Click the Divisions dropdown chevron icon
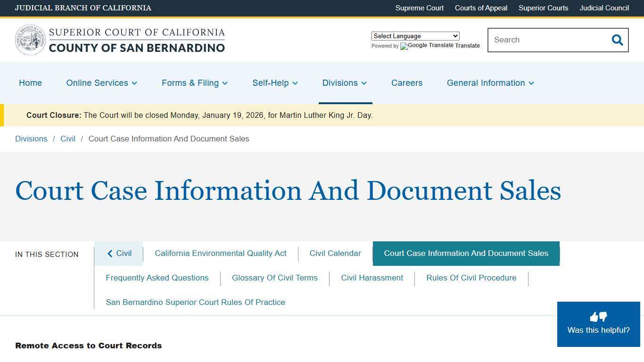The width and height of the screenshot is (644, 362). [x=364, y=83]
